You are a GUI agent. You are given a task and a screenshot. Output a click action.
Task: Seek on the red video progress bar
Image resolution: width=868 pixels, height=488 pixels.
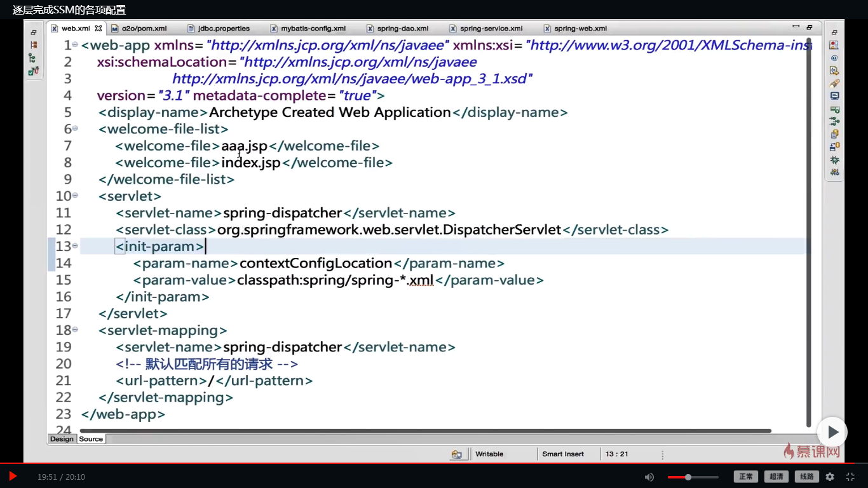(x=434, y=464)
